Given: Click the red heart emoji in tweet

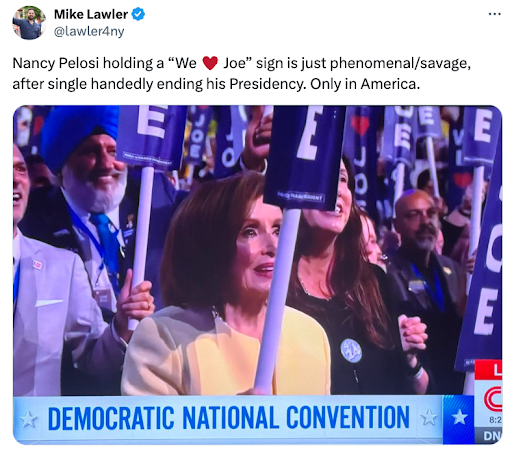Looking at the screenshot, I should [x=210, y=63].
